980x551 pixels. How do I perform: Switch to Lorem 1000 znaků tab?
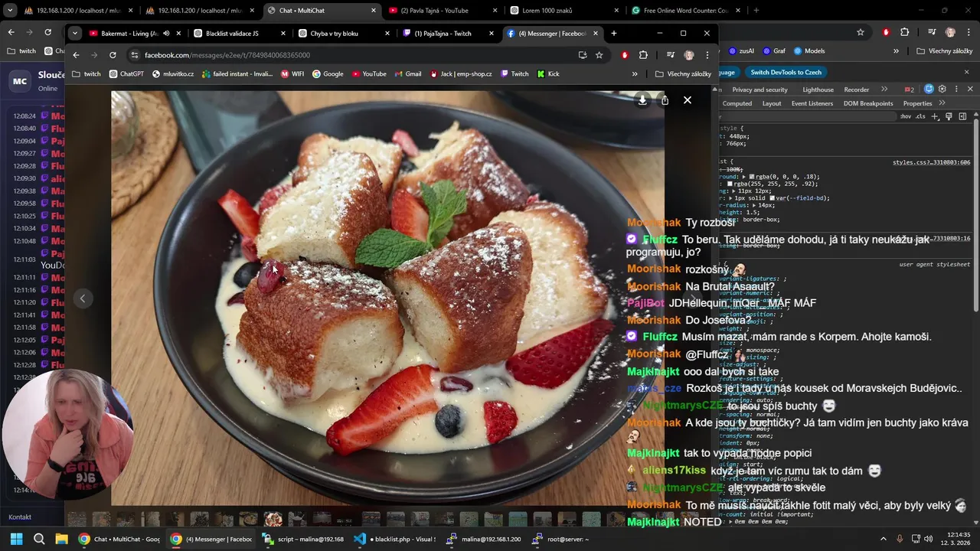tap(563, 11)
